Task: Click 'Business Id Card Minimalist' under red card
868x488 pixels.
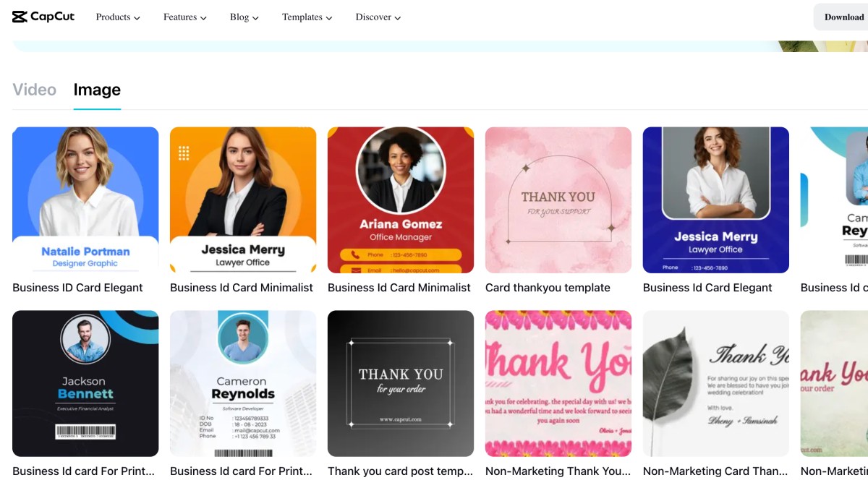Action: coord(399,288)
